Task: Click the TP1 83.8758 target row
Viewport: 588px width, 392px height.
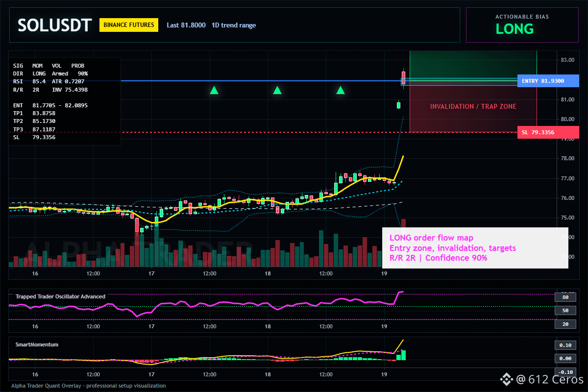Action: [x=34, y=114]
